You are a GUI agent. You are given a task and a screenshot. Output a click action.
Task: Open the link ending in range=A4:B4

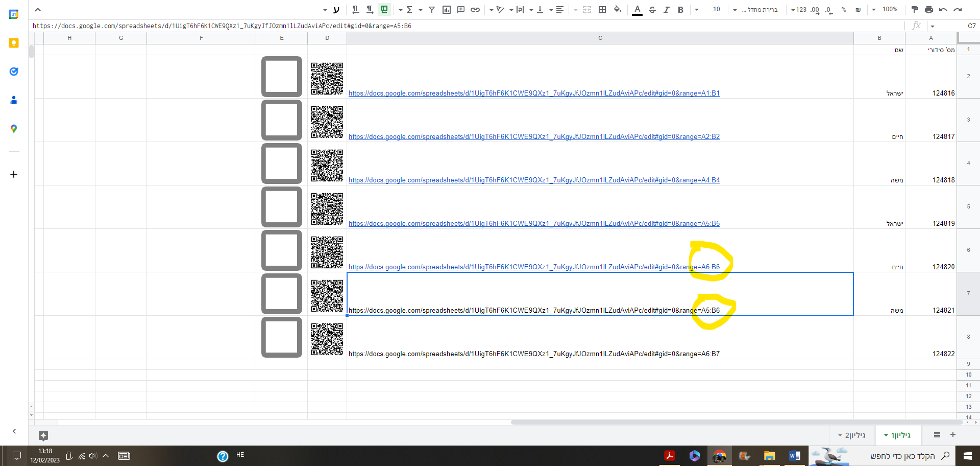[534, 180]
